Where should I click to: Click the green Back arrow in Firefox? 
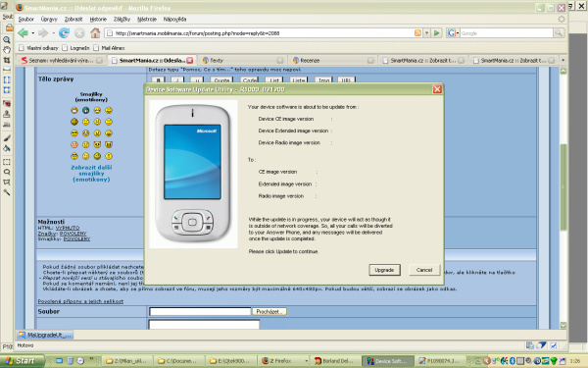pos(24,33)
